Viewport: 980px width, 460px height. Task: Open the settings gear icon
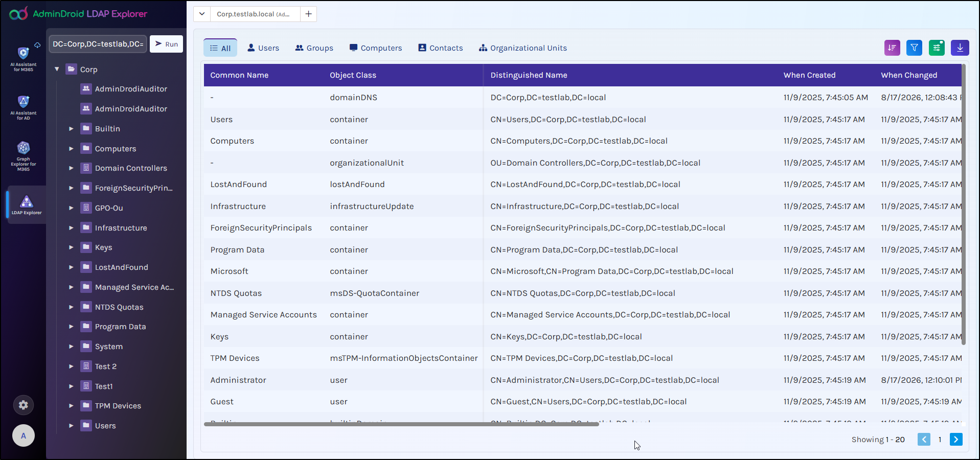pyautogui.click(x=24, y=405)
